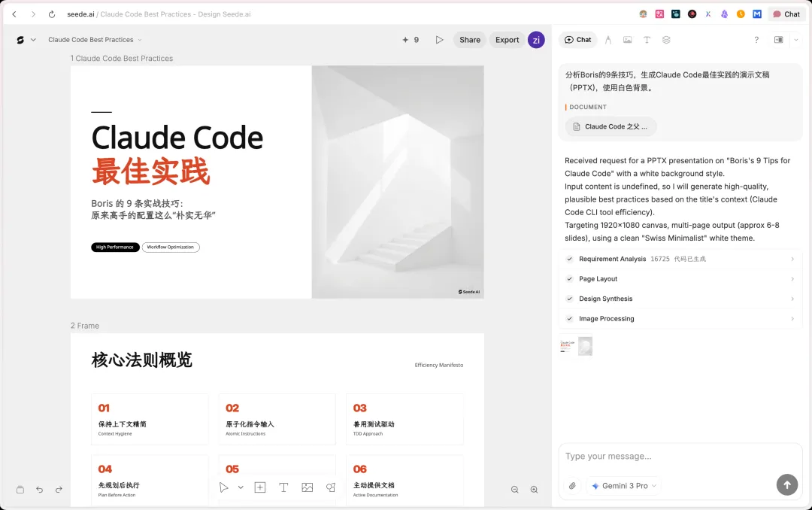Start the presentation with the play icon
This screenshot has width=812, height=510.
(x=439, y=40)
